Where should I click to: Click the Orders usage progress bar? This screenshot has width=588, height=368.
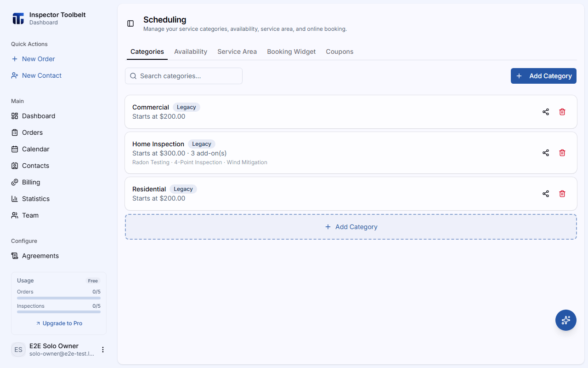(x=59, y=298)
